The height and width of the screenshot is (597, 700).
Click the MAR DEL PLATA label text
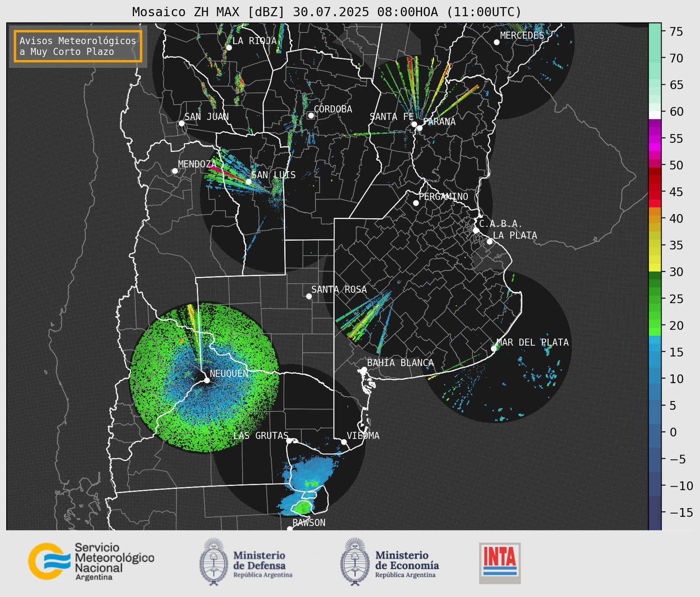[533, 343]
